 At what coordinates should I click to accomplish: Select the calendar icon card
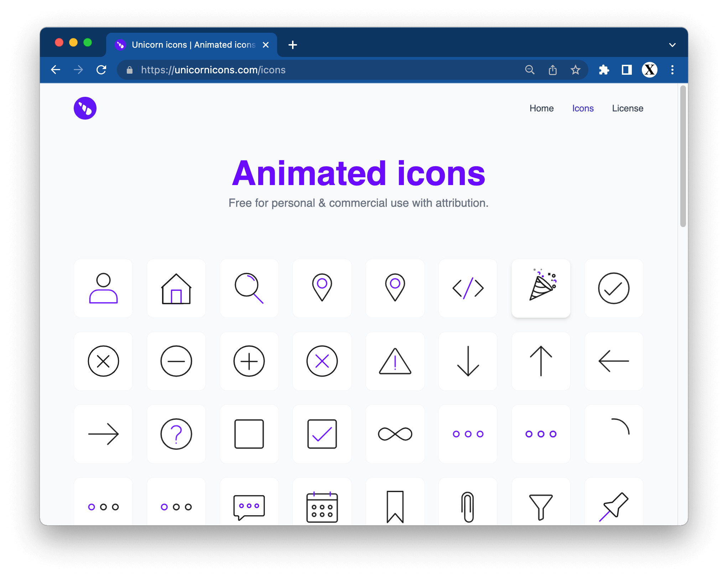coord(322,506)
